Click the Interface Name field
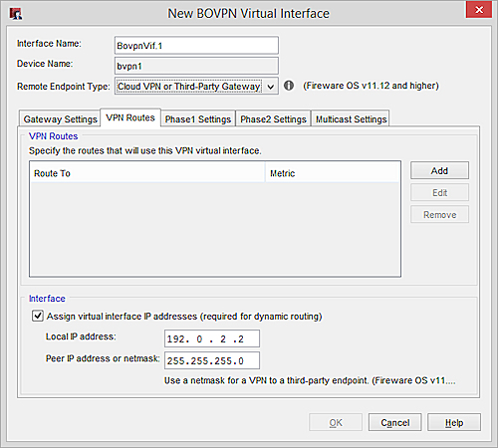498x448 pixels. pyautogui.click(x=196, y=46)
